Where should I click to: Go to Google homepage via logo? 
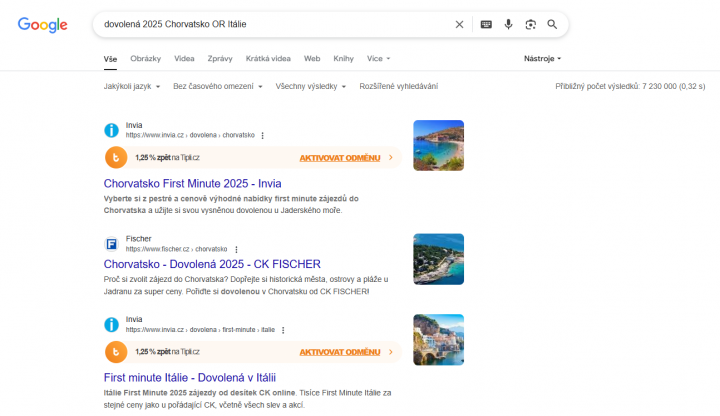coord(43,25)
